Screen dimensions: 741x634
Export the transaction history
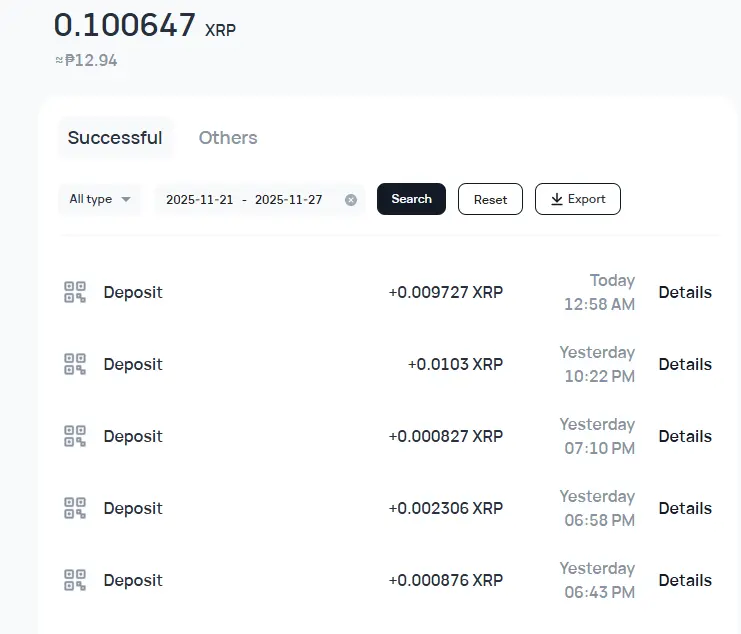[577, 199]
